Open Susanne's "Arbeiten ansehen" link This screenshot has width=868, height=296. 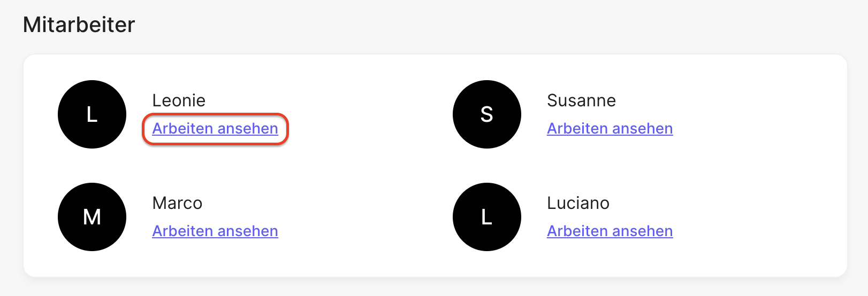coord(610,129)
